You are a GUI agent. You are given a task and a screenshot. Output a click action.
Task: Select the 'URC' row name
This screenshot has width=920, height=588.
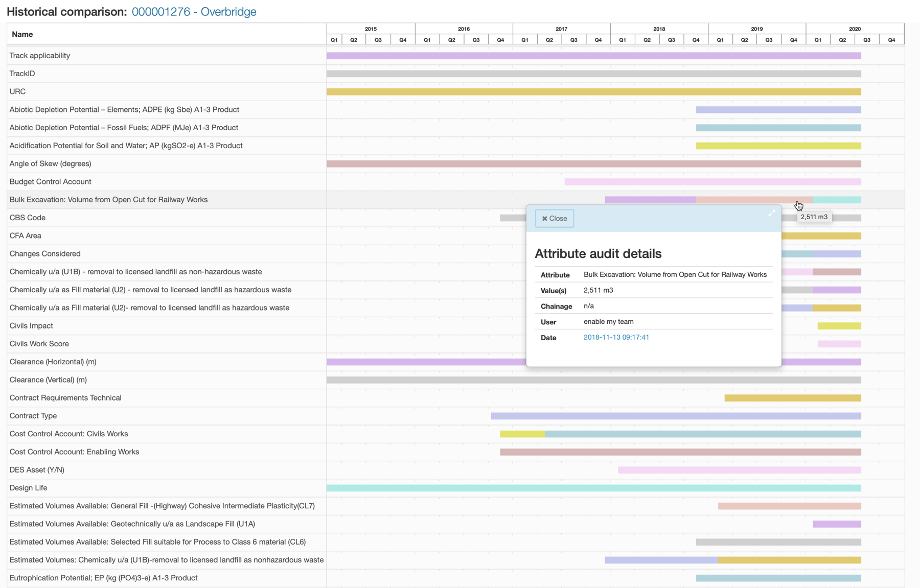point(17,92)
